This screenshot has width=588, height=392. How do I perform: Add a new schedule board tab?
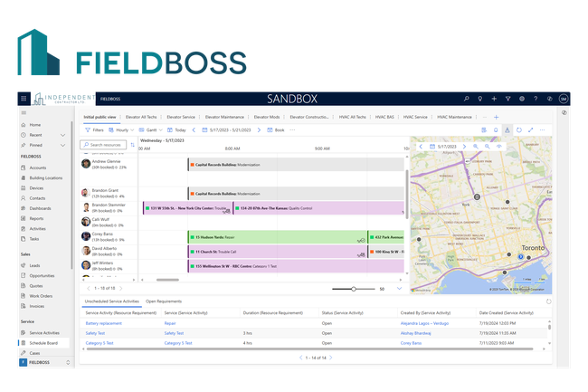(x=496, y=117)
